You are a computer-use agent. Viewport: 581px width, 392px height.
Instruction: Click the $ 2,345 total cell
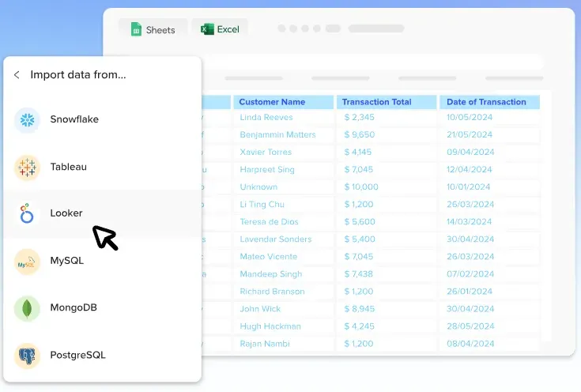click(x=387, y=118)
